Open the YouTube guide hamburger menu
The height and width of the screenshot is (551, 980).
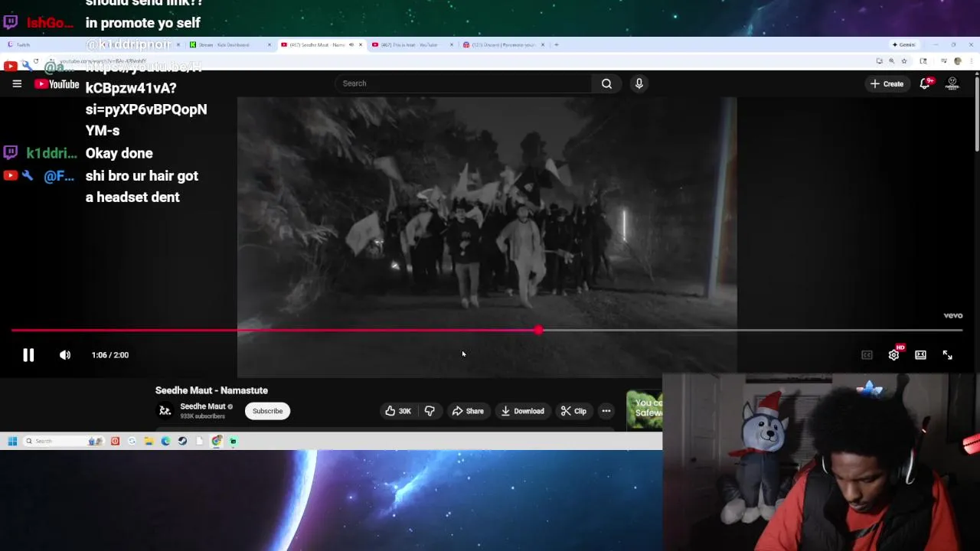17,83
